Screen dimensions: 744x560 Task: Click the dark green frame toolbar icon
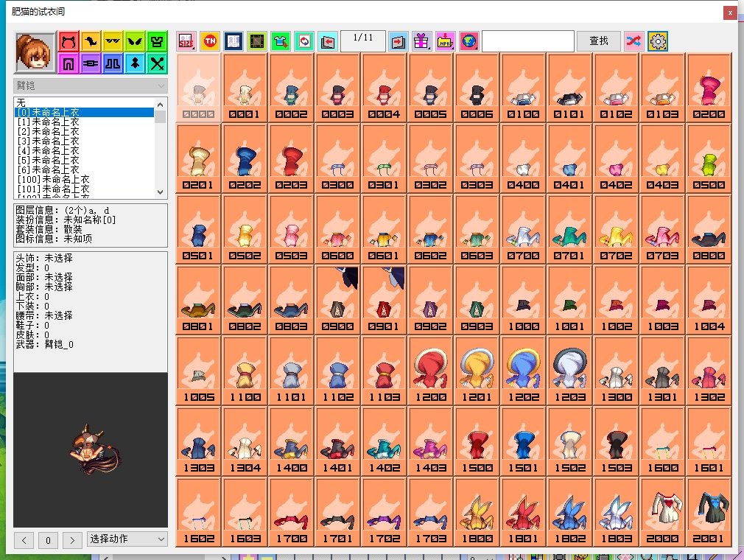pyautogui.click(x=256, y=42)
